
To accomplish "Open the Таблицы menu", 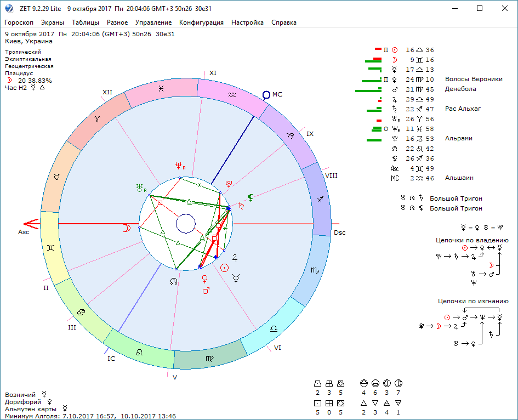I will [x=86, y=22].
